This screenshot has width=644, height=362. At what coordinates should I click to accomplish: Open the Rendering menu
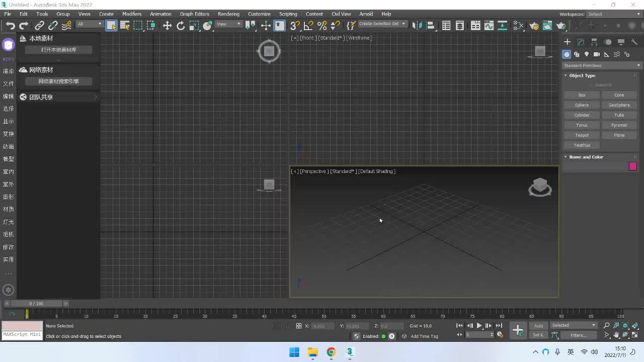[x=228, y=14]
